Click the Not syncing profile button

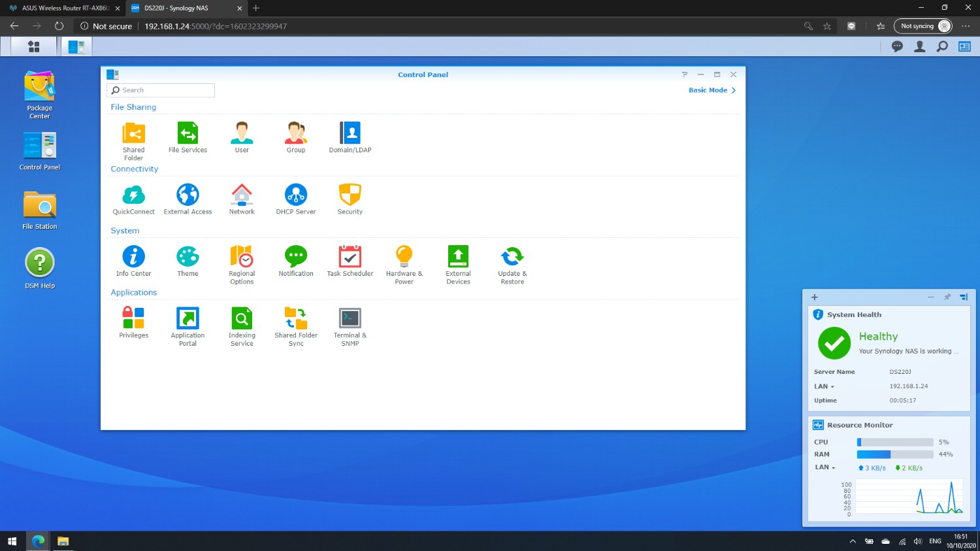pos(923,26)
